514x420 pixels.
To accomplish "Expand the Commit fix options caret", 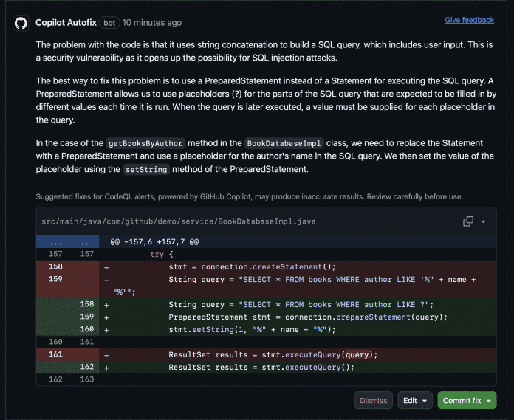I will pyautogui.click(x=488, y=400).
